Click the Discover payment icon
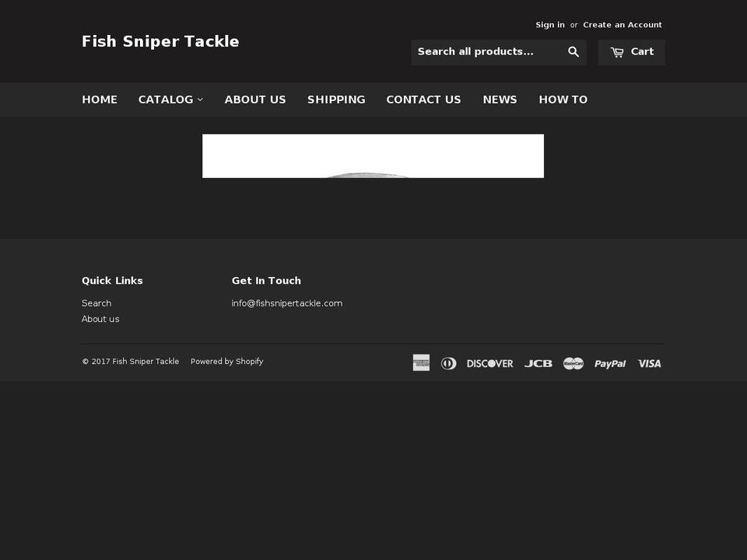This screenshot has height=560, width=747. (x=489, y=363)
